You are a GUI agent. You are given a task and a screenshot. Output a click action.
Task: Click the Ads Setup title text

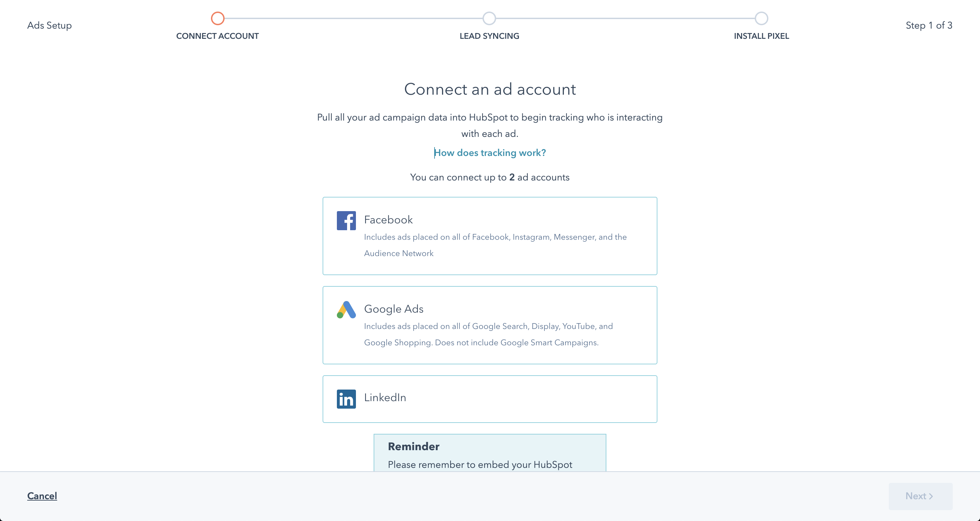pos(49,26)
